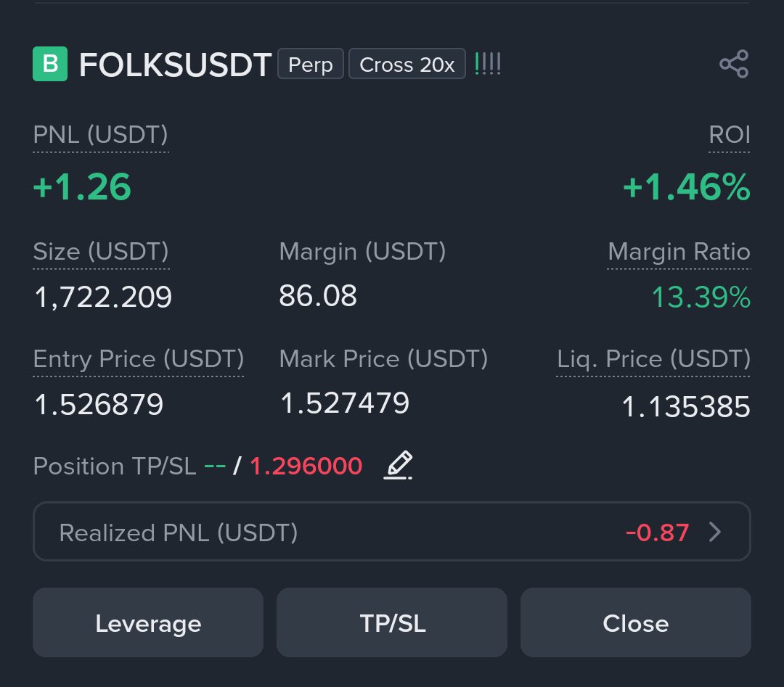
Task: Close the FOLKSUSDT position
Action: click(635, 622)
